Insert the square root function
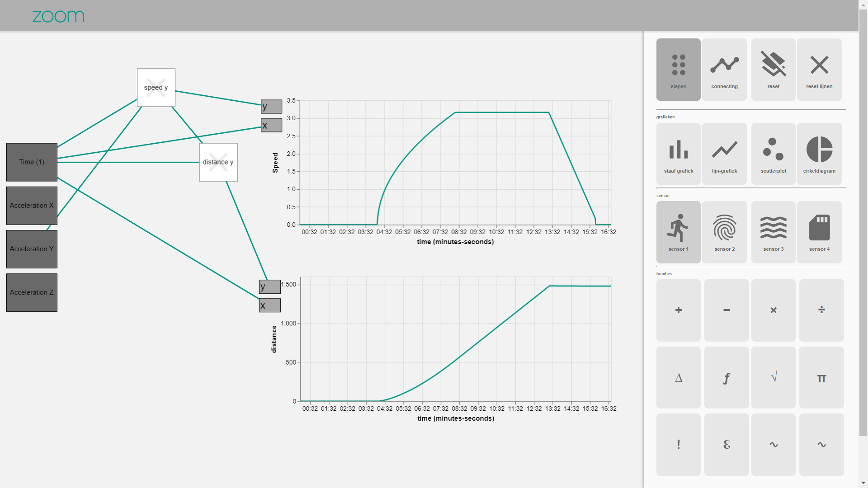The height and width of the screenshot is (488, 868). pos(773,378)
